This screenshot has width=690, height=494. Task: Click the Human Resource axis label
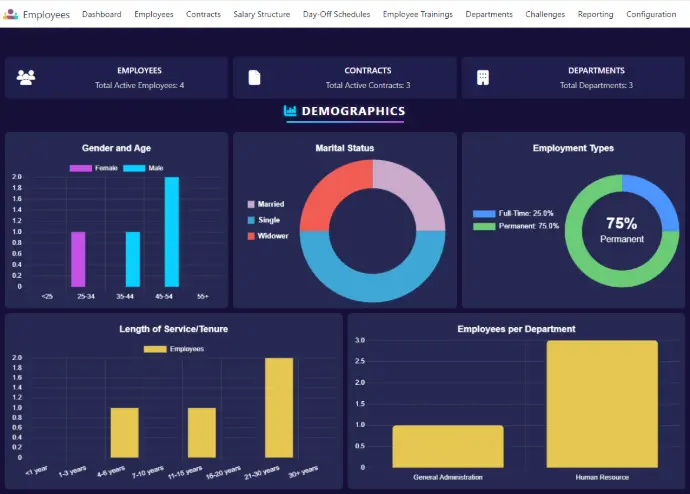[602, 477]
